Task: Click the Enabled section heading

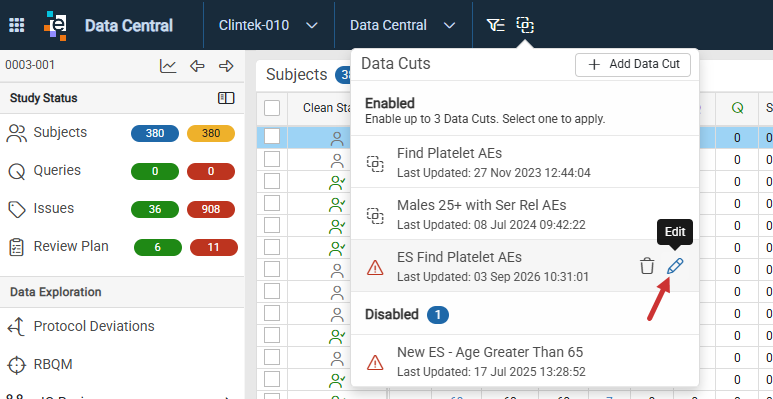Action: coord(389,104)
